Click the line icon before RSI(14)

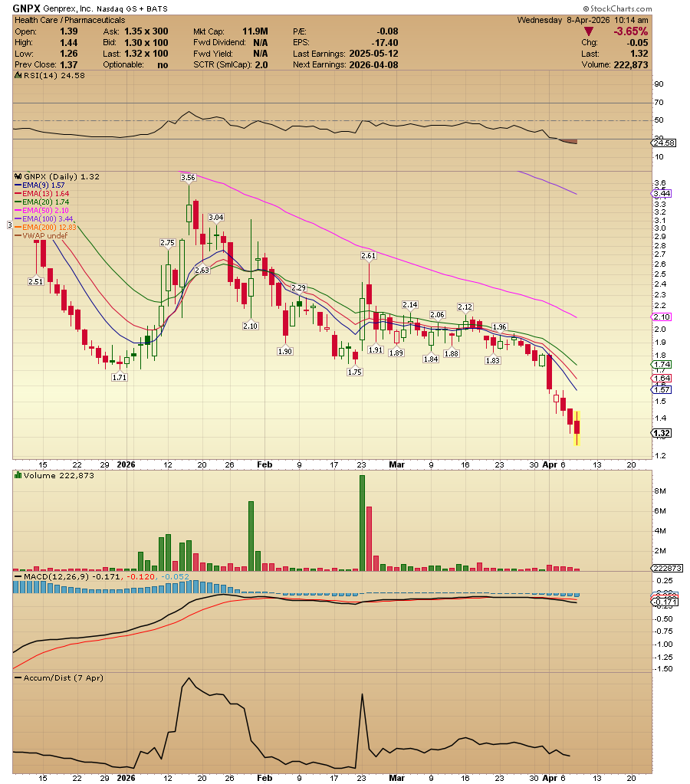point(18,76)
